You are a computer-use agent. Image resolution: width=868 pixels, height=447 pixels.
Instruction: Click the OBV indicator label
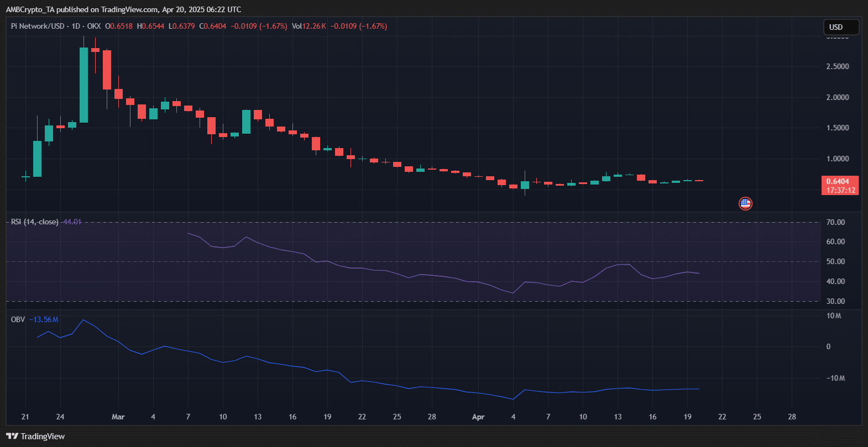coord(18,319)
